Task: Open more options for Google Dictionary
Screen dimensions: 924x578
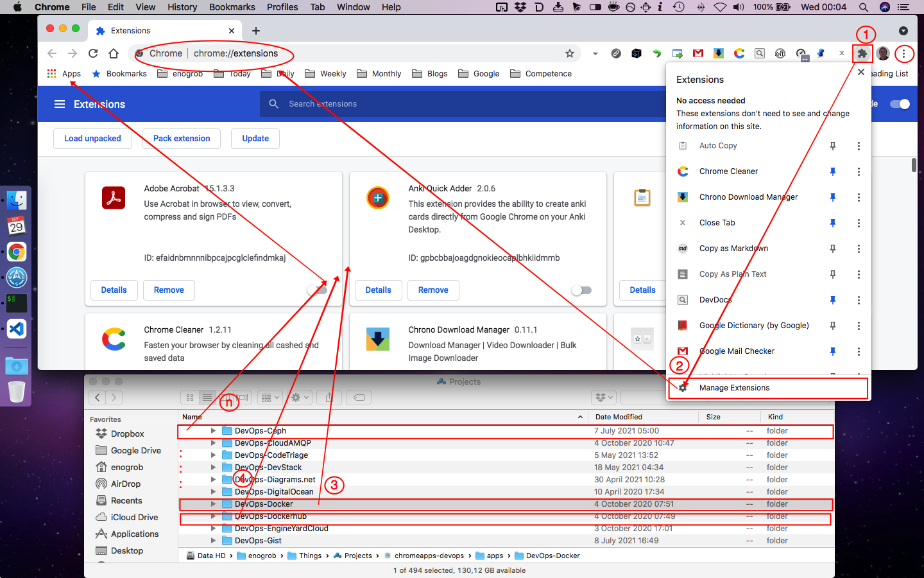Action: (859, 326)
